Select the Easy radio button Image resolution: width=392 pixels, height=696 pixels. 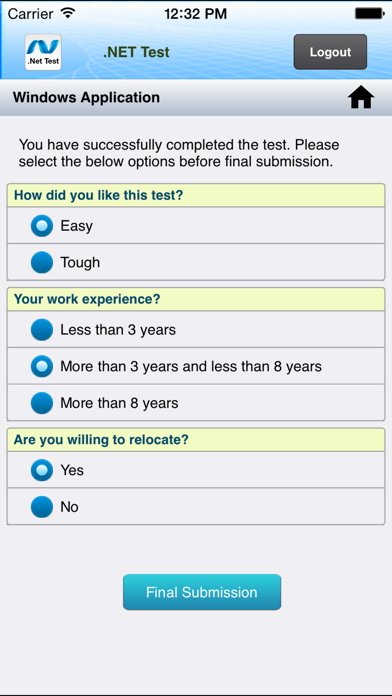42,225
